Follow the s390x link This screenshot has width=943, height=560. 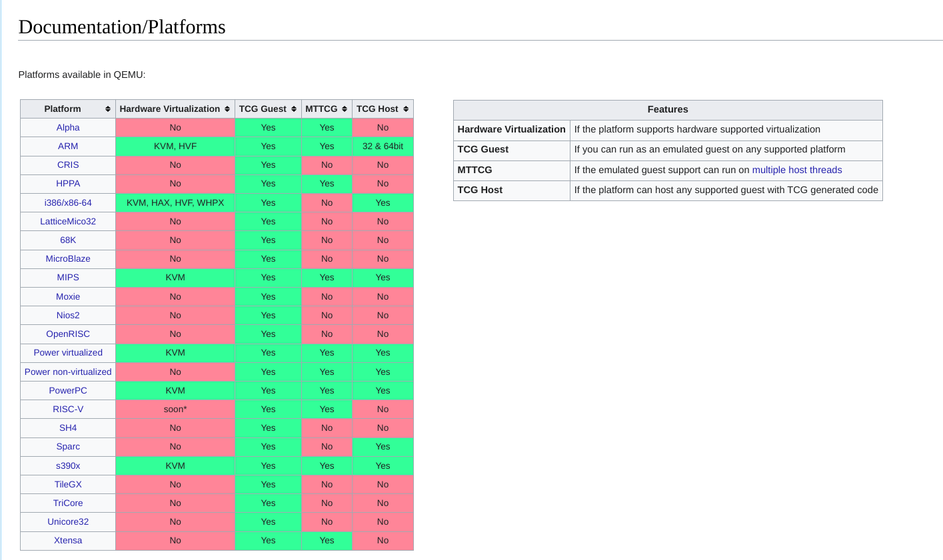pyautogui.click(x=68, y=466)
